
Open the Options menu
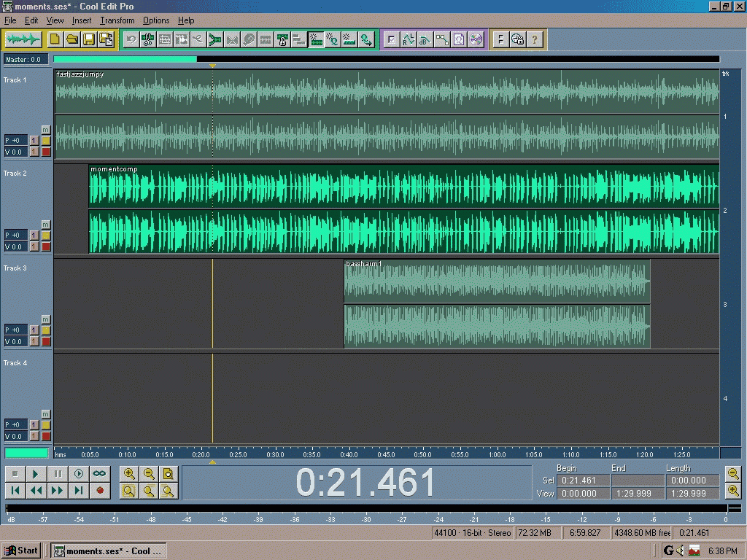pos(156,20)
